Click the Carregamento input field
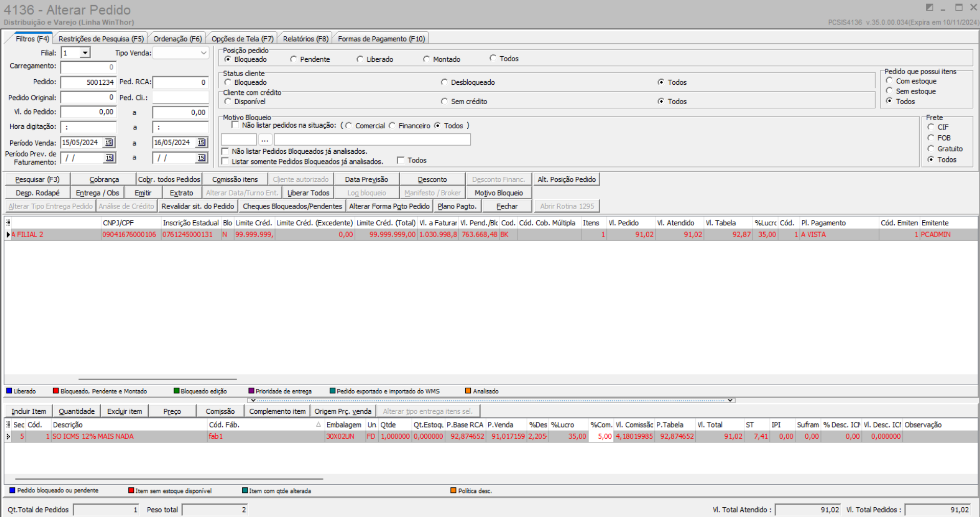Screen dimensions: 980x517 [x=88, y=67]
